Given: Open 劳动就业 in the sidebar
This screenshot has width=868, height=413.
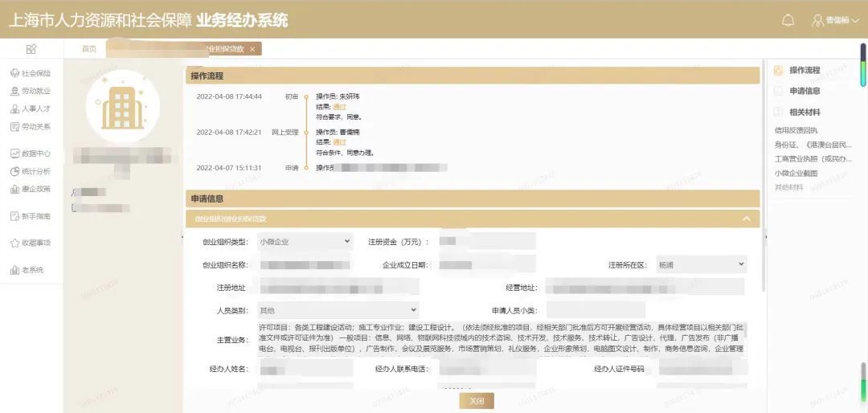Looking at the screenshot, I should tap(31, 91).
